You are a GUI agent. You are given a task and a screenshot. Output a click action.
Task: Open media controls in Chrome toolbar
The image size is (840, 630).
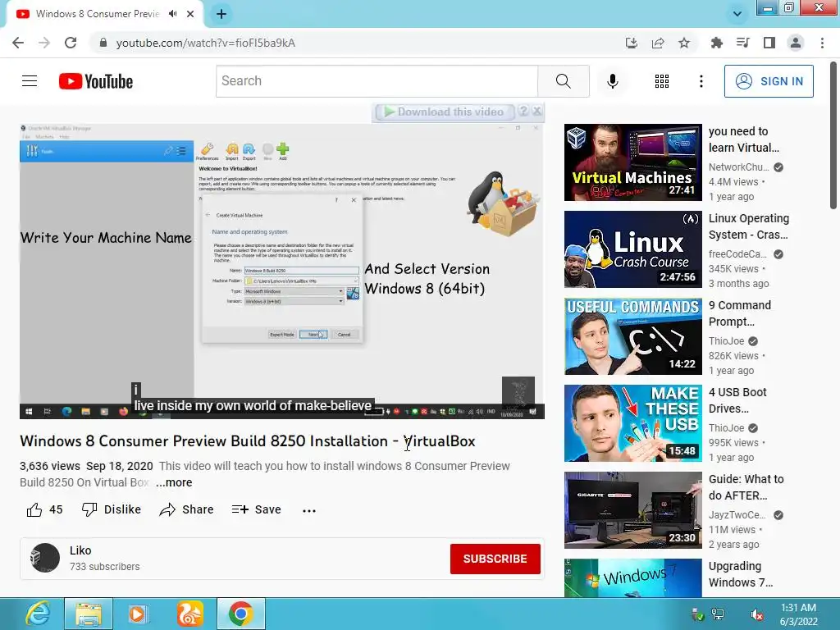tap(742, 43)
